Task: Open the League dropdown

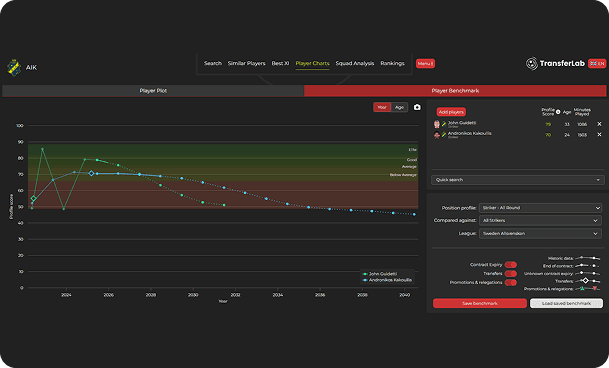Action: tap(541, 234)
